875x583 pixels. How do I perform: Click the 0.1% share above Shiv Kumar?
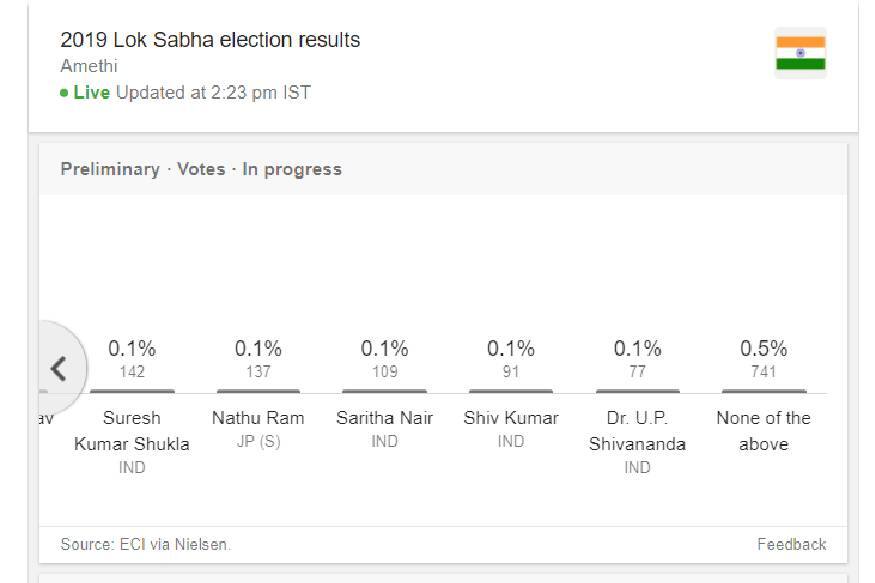click(511, 349)
